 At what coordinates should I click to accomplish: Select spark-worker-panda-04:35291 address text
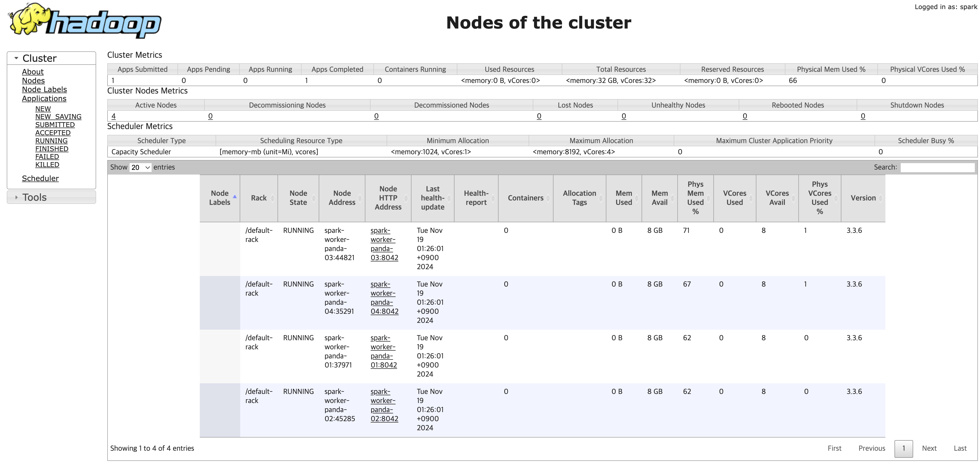click(339, 298)
